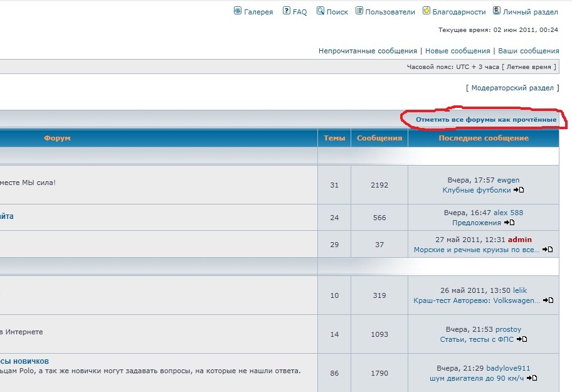Open the Пользователи menu item
572x392 pixels.
389,12
